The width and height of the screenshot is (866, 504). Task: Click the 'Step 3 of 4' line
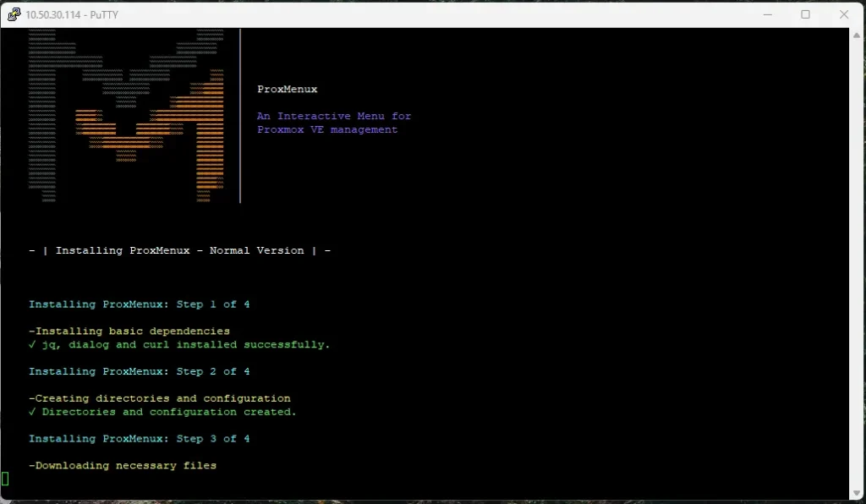(x=140, y=439)
